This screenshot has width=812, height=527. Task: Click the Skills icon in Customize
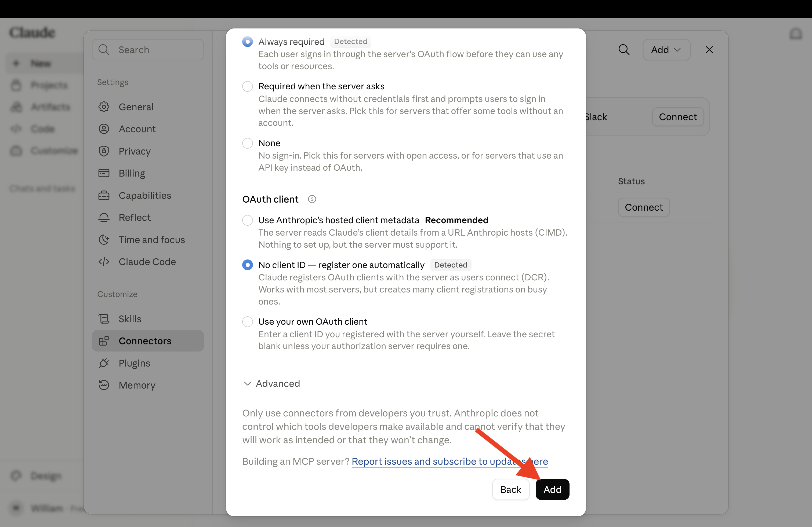(x=104, y=319)
